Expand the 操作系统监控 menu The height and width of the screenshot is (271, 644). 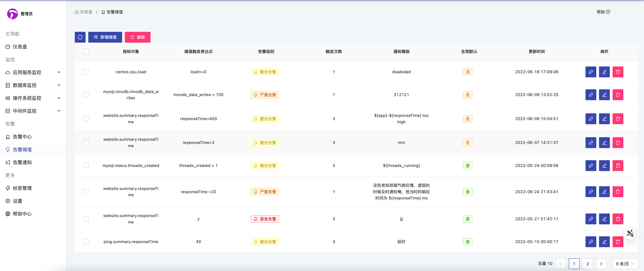33,98
